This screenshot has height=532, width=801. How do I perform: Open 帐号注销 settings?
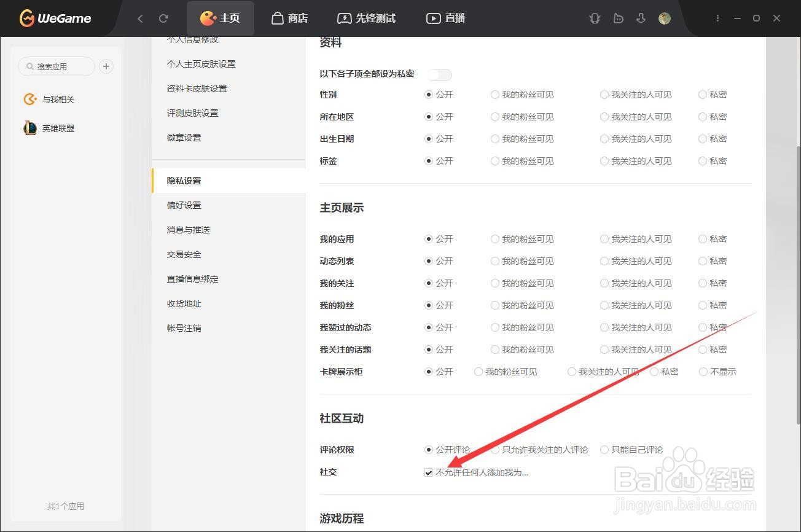(184, 328)
